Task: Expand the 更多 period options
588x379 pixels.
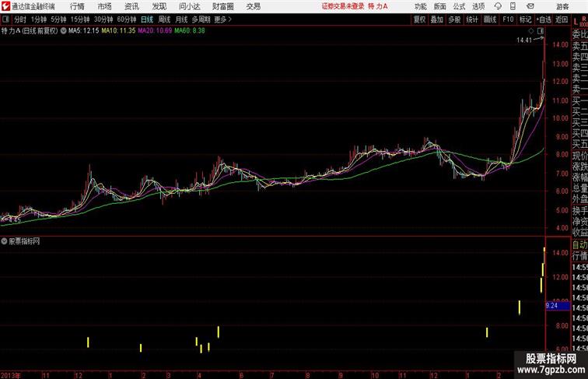Action: click(x=222, y=19)
